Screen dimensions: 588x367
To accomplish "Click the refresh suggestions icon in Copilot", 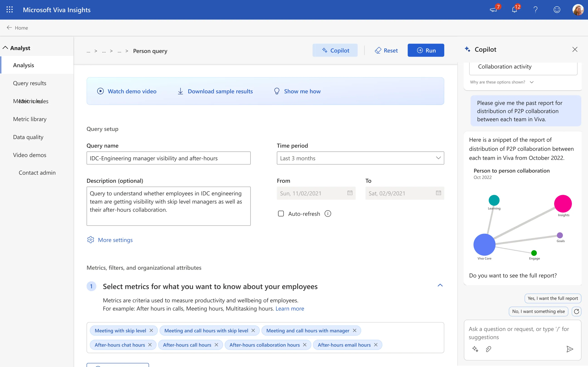I will (x=576, y=311).
